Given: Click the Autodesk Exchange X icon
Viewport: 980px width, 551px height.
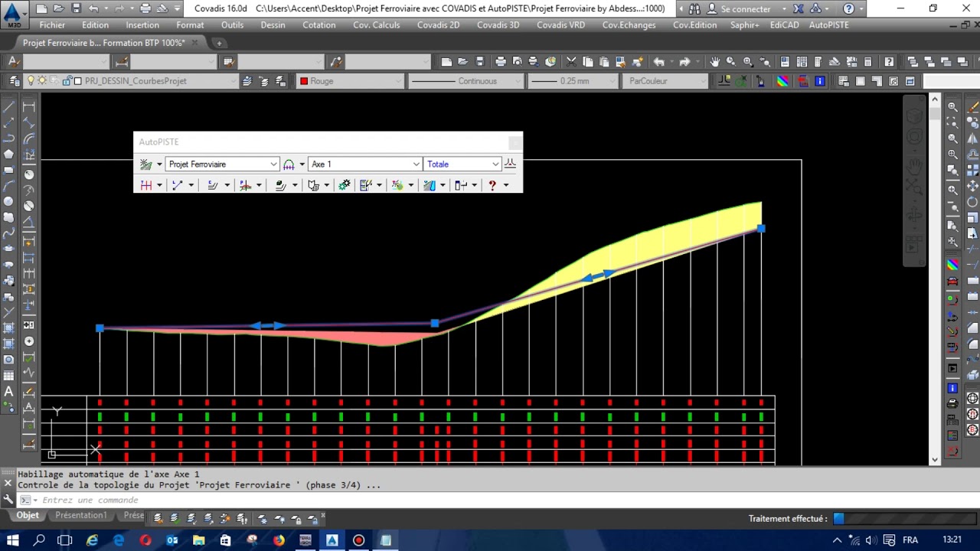Looking at the screenshot, I should coord(799,9).
